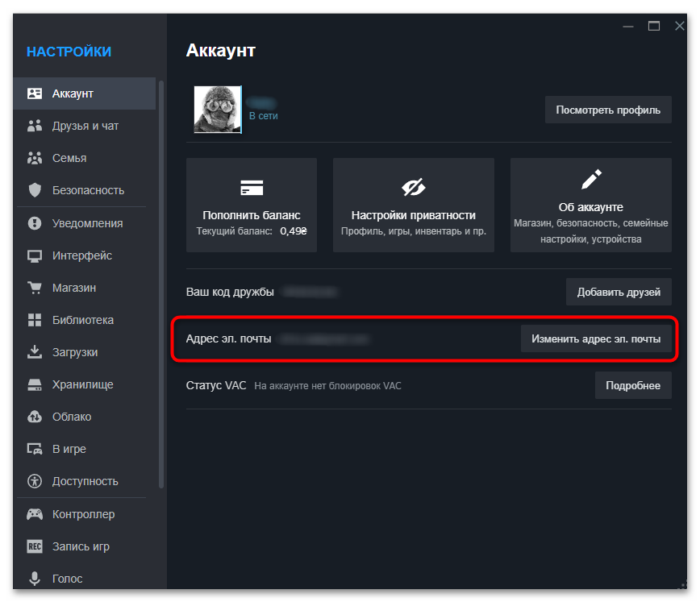The width and height of the screenshot is (700, 602).
Task: Open the Пополнить баланс tile
Action: click(252, 205)
